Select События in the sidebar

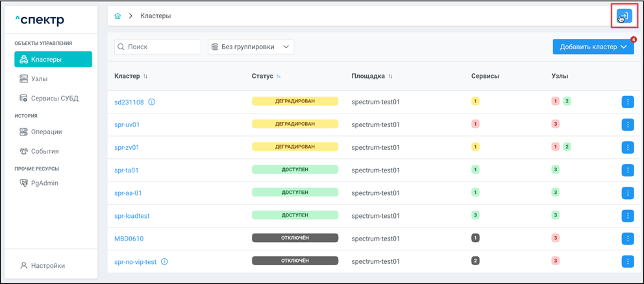44,151
